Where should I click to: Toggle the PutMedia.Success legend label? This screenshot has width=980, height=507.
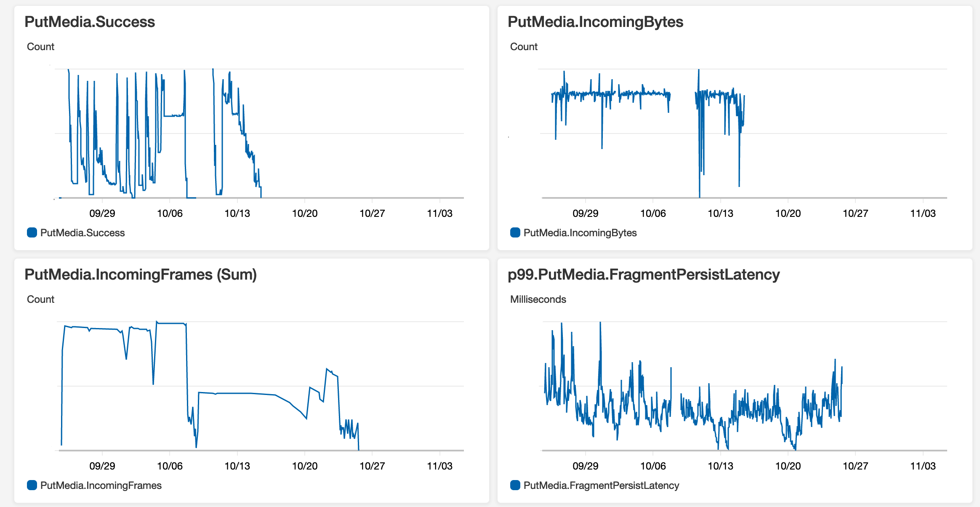point(83,233)
